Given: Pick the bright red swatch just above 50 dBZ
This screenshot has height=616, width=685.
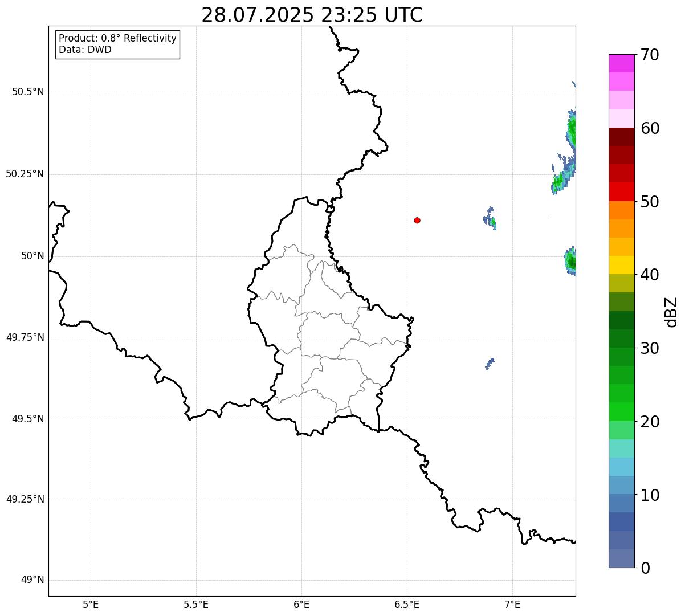Looking at the screenshot, I should coord(621,192).
